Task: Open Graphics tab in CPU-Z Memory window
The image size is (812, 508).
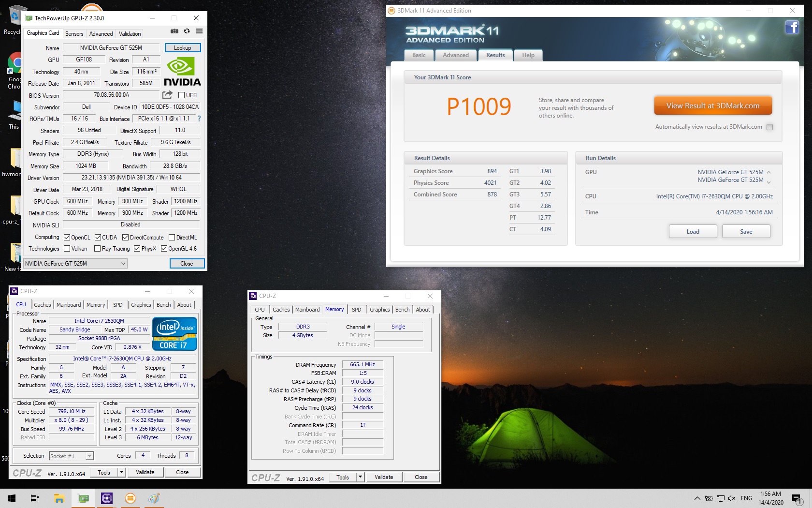Action: click(x=380, y=310)
